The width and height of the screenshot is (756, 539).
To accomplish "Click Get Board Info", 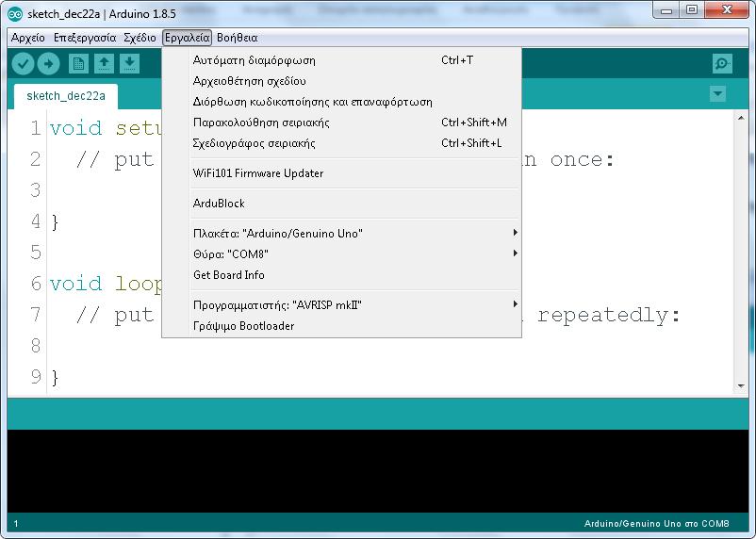I will [x=342, y=275].
